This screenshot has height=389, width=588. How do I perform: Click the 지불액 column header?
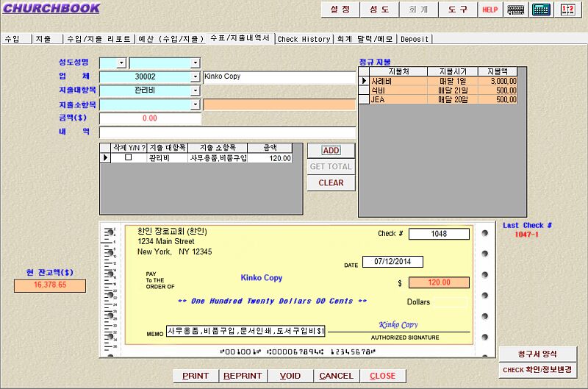(x=498, y=71)
